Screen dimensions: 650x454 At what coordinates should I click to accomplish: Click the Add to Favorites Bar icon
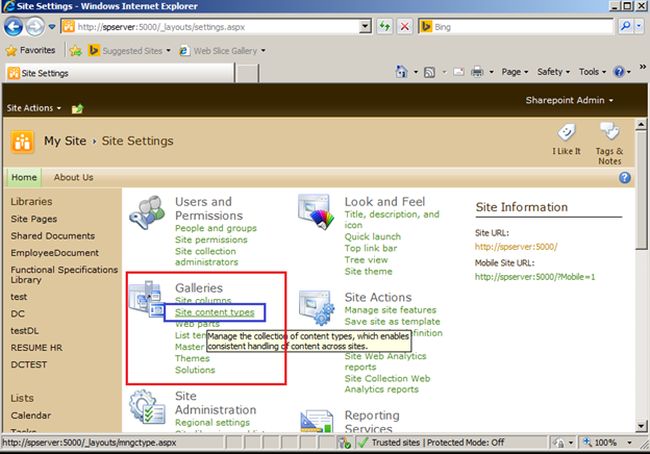click(x=75, y=51)
